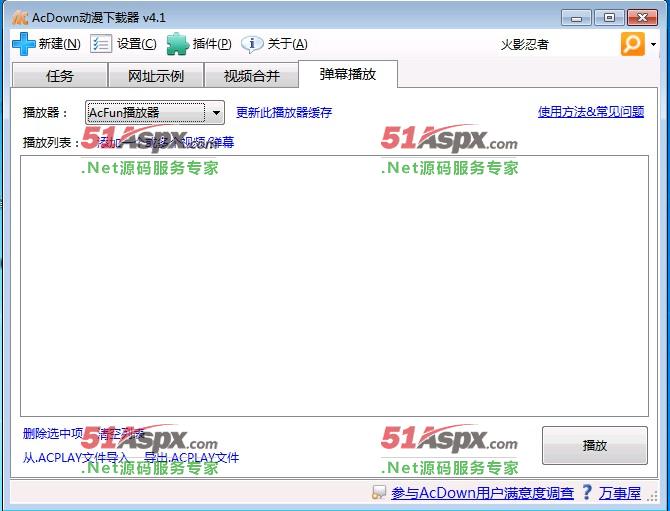
Task: Open the 万事屋 link
Action: (x=620, y=493)
